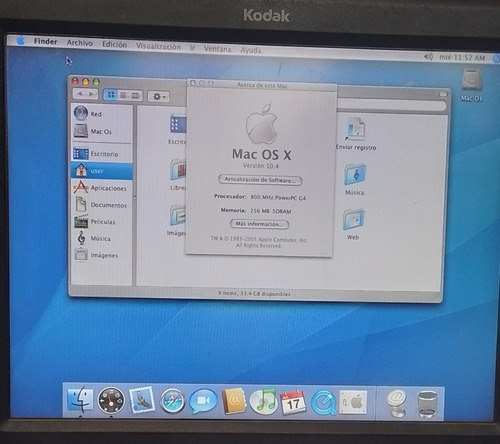Select the Enviar registro file icon

(x=356, y=129)
